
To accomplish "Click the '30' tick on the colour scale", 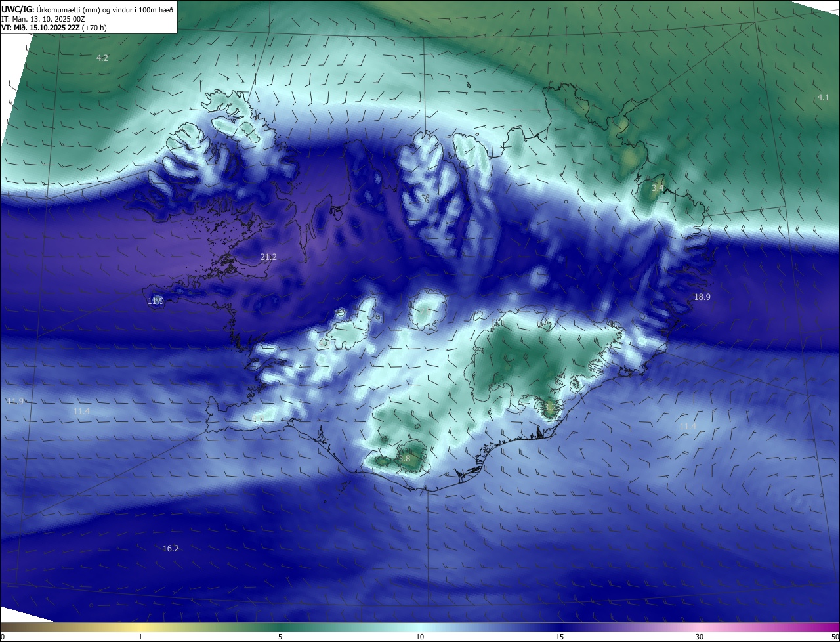I will click(700, 637).
